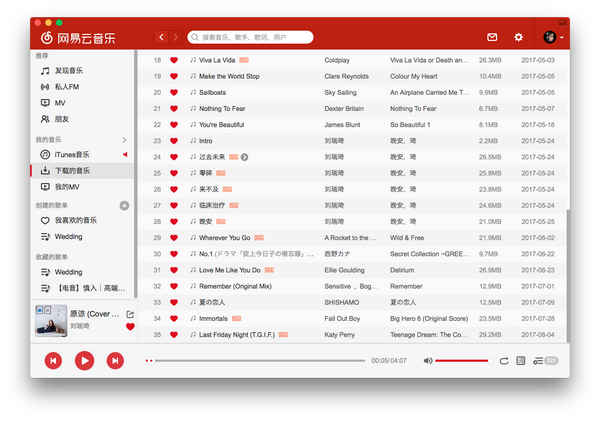Open artist Katy Perry
This screenshot has height=421, width=600.
click(x=339, y=335)
